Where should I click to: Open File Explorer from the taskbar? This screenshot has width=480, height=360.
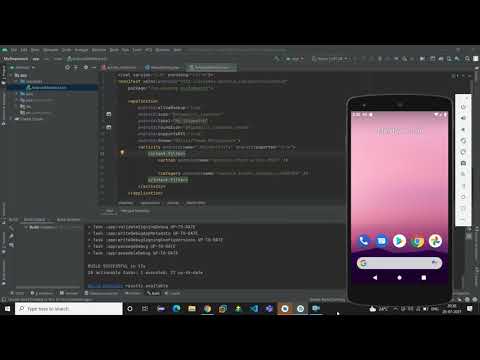click(192, 309)
